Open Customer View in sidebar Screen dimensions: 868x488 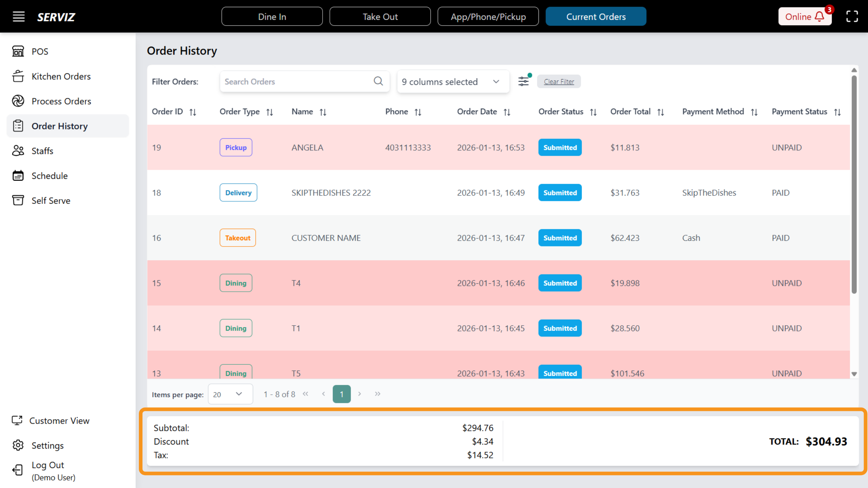pos(59,421)
